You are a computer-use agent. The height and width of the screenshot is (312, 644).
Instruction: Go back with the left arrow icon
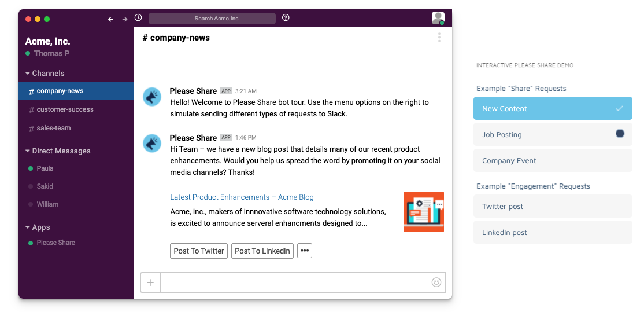110,19
